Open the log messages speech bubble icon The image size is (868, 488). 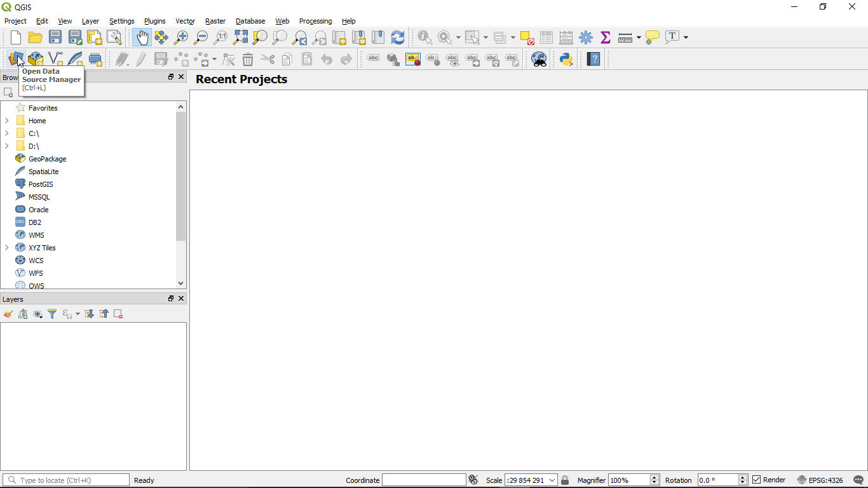[858, 480]
